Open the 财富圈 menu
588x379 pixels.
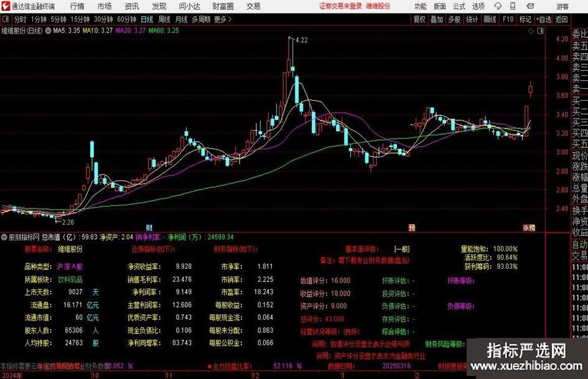(223, 6)
